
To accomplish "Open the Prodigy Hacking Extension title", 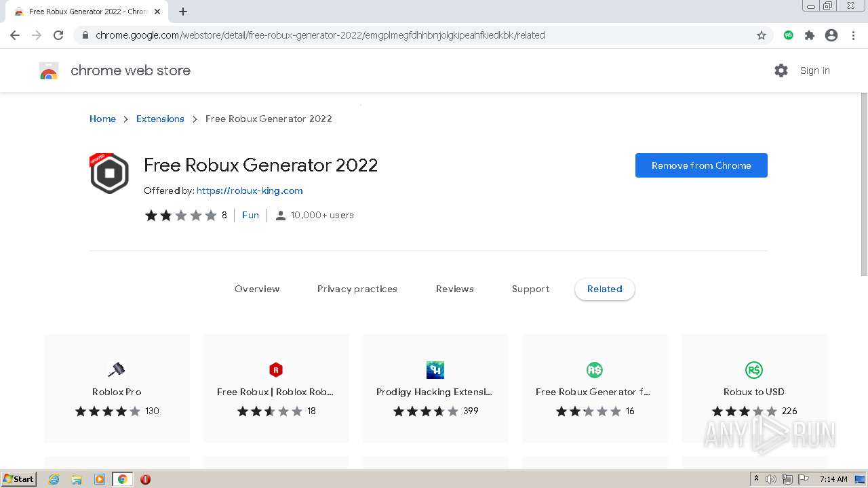I will point(435,392).
